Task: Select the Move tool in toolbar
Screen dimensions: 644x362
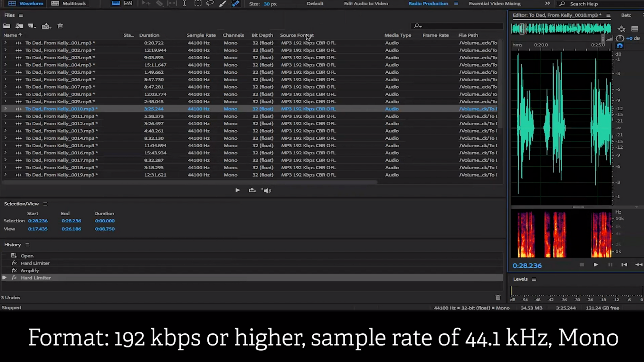Action: click(146, 4)
